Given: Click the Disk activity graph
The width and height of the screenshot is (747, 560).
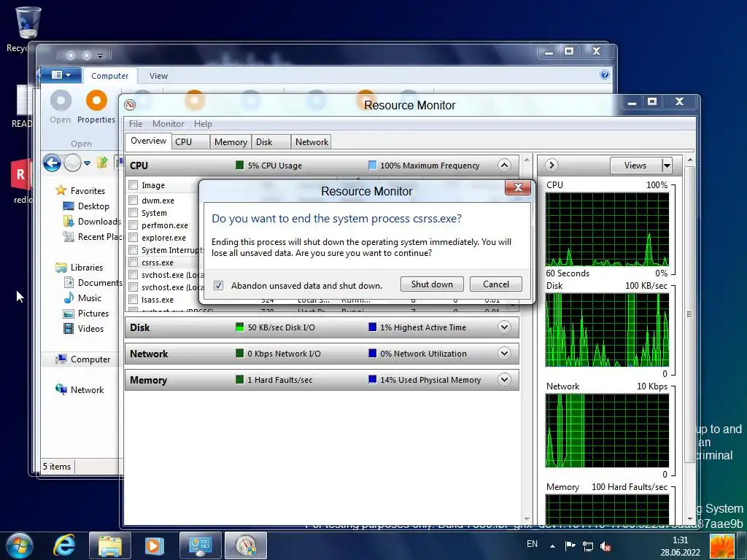Looking at the screenshot, I should pos(607,330).
